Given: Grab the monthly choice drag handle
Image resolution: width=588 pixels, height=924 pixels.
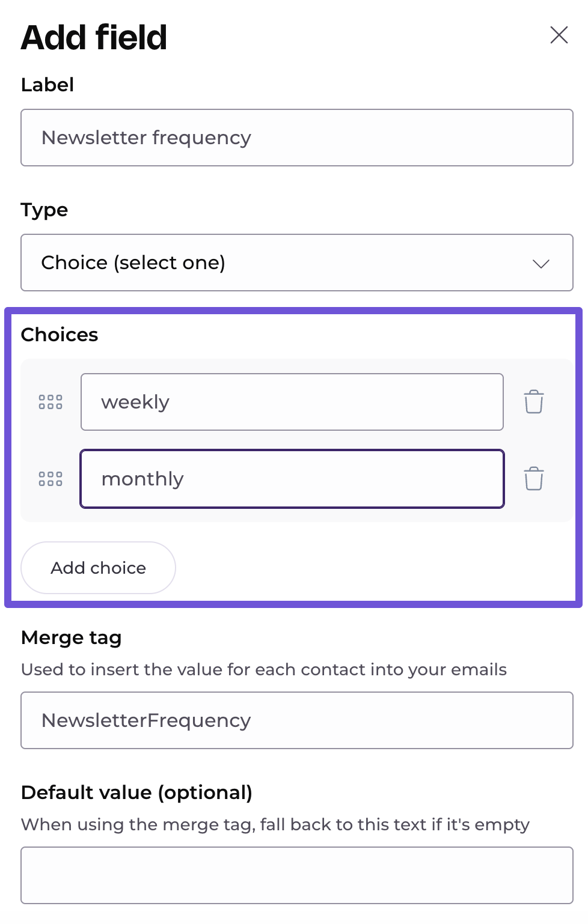Looking at the screenshot, I should click(x=51, y=479).
